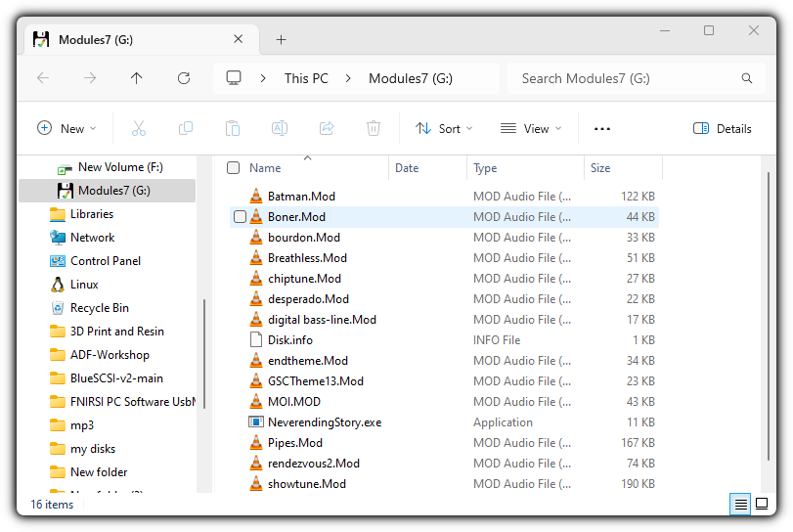This screenshot has height=532, width=793.
Task: Refresh the current folder view
Action: 184,78
